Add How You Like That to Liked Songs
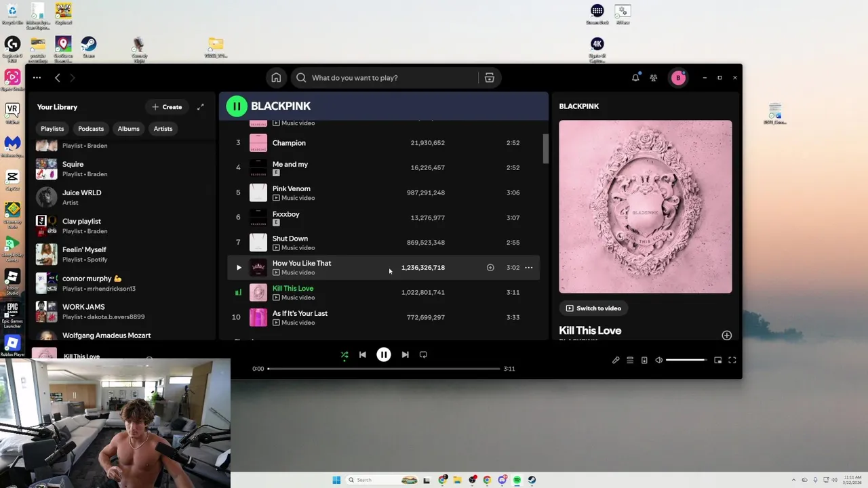Viewport: 868px width, 488px height. pyautogui.click(x=490, y=268)
